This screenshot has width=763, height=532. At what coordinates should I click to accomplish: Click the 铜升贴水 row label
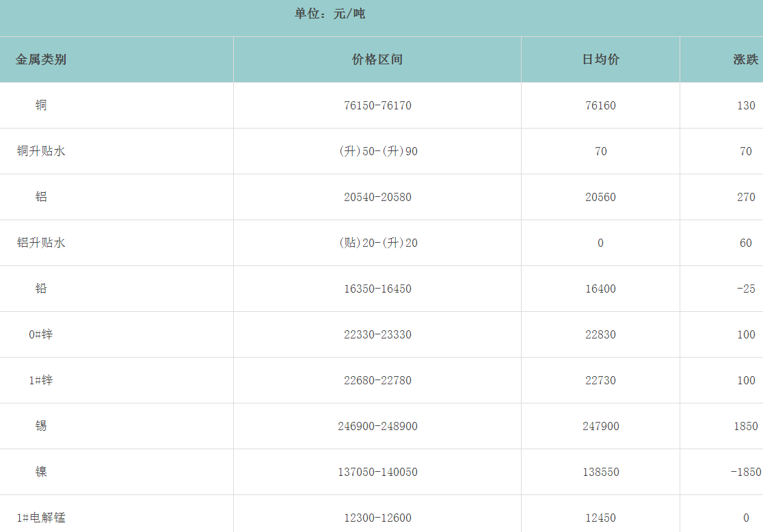coord(41,151)
